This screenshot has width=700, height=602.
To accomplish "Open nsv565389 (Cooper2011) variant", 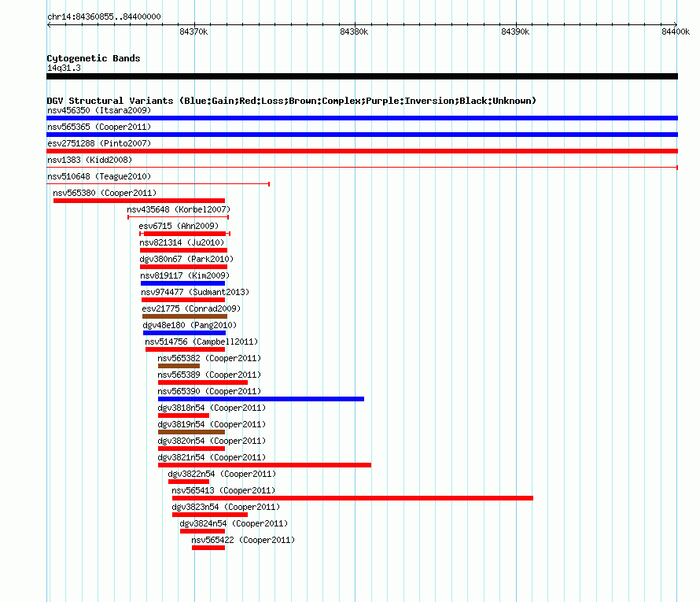I will (209, 375).
